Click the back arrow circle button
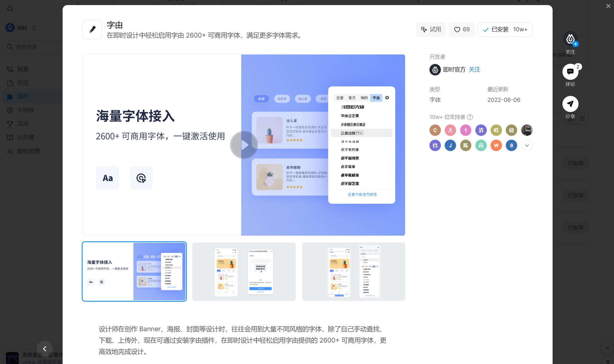This screenshot has height=364, width=614. (45, 349)
